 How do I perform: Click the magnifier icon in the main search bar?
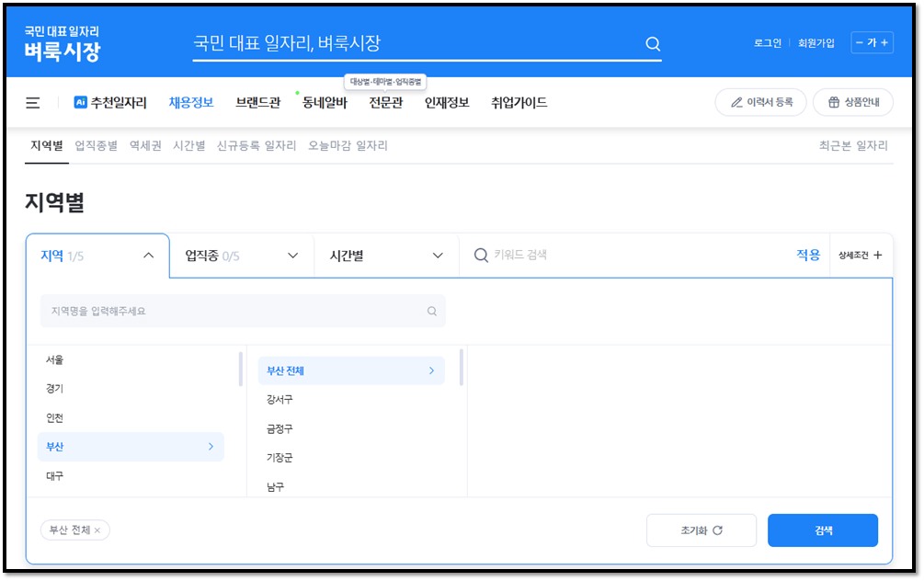(x=653, y=43)
